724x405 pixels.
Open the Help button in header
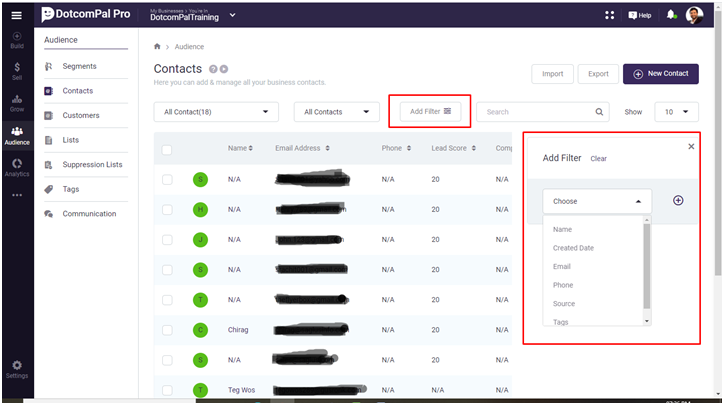point(640,15)
